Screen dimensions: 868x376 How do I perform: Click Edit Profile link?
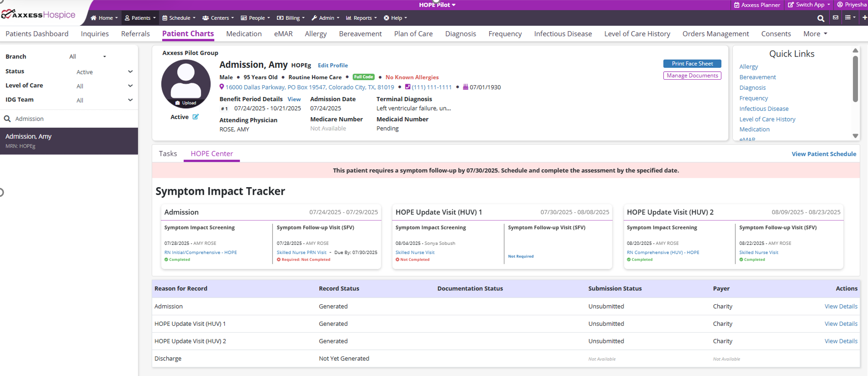(333, 65)
